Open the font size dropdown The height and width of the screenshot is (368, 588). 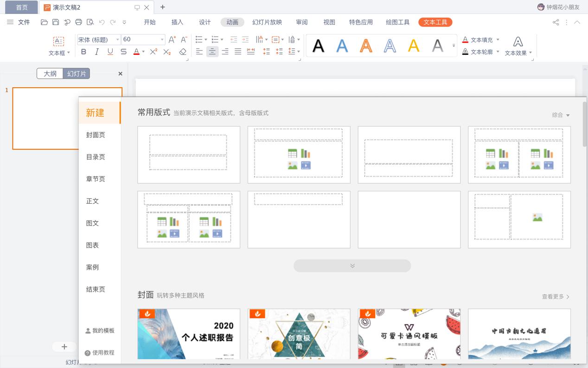(162, 39)
